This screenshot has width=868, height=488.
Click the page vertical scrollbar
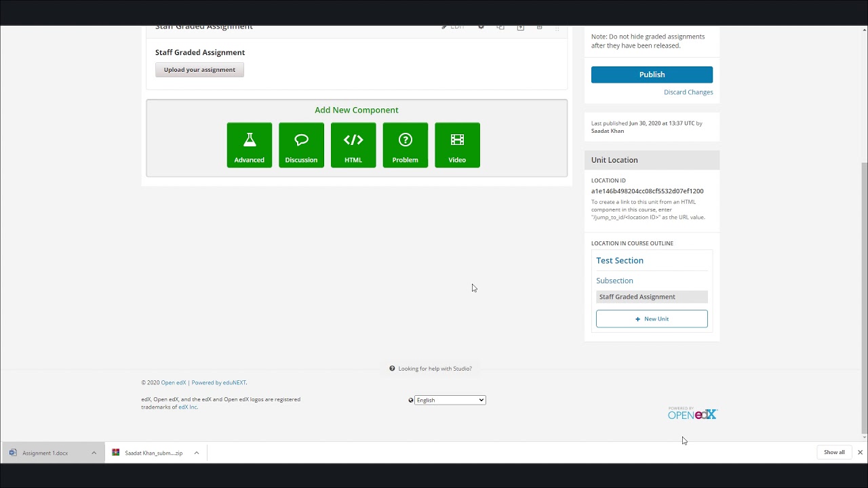coord(864,298)
